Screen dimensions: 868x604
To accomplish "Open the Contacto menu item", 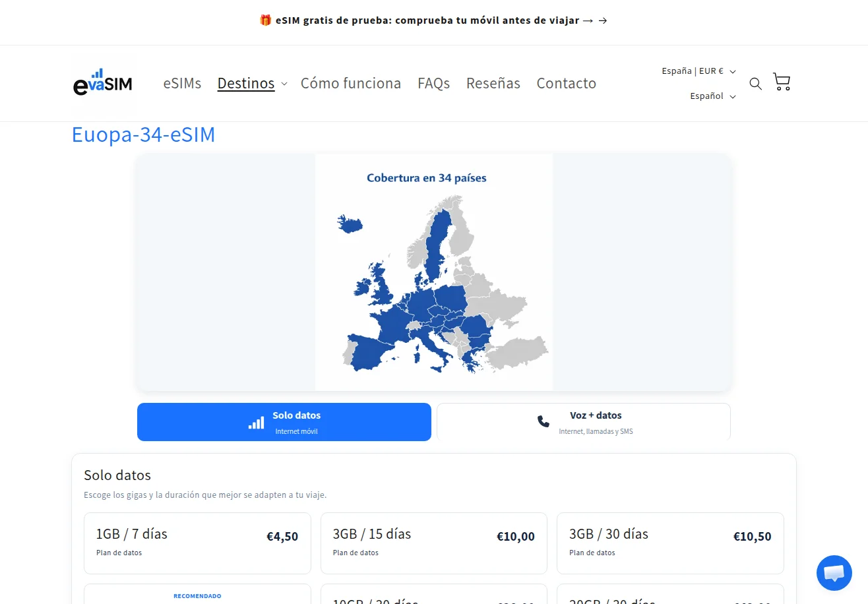I will point(567,84).
